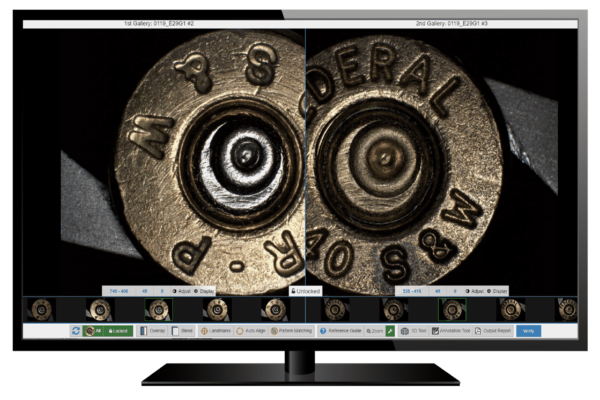Click the 740 - 406 position value
The width and height of the screenshot is (600, 400).
click(x=119, y=291)
